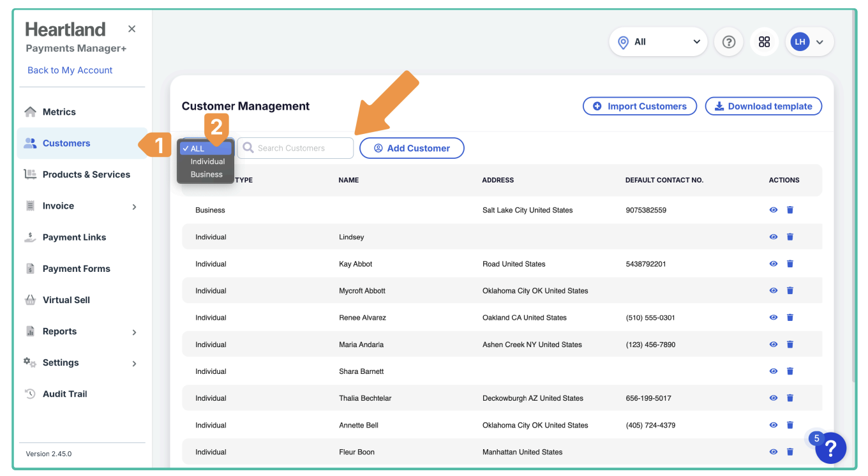Open the All locations dropdown
868x476 pixels.
(658, 42)
